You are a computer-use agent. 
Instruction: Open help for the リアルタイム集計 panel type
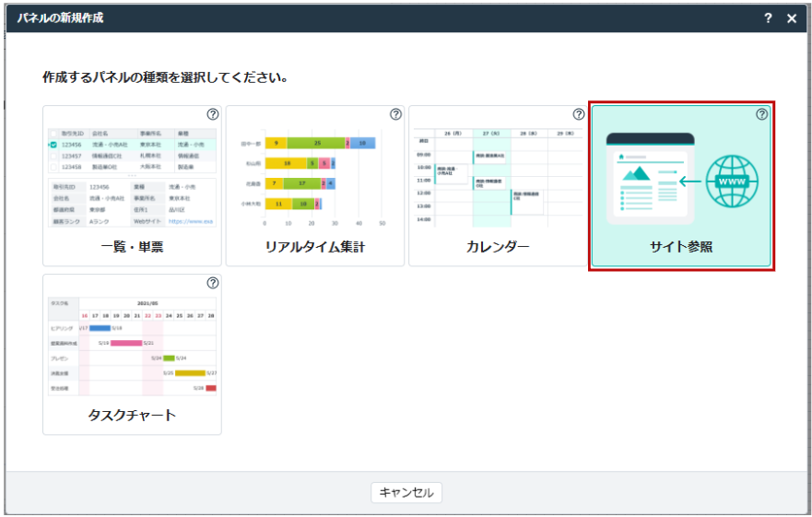pyautogui.click(x=395, y=115)
